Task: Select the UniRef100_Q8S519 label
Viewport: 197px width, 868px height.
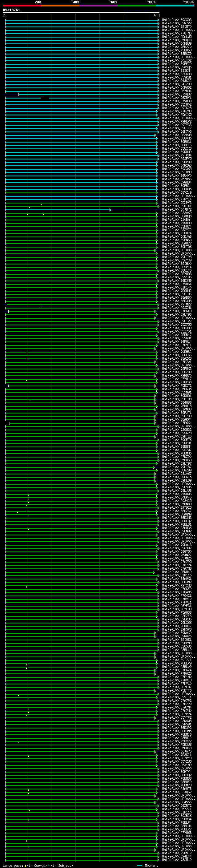Action: coord(177,860)
